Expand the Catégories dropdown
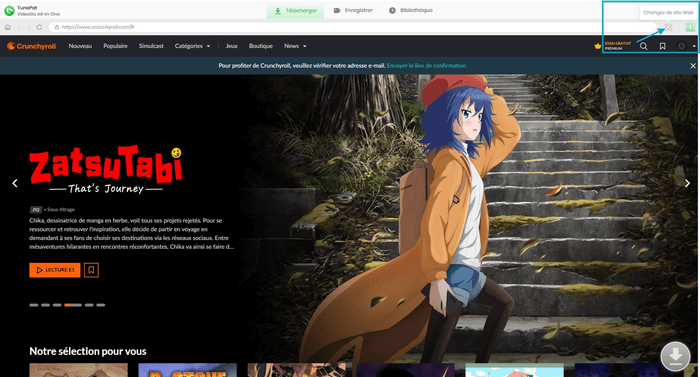The width and height of the screenshot is (700, 377). 192,46
